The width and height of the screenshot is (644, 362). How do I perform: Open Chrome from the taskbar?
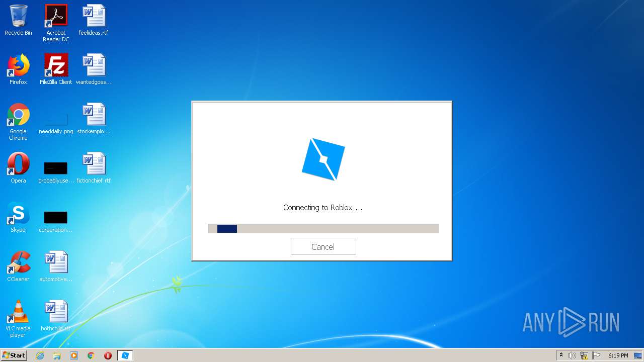pos(91,355)
